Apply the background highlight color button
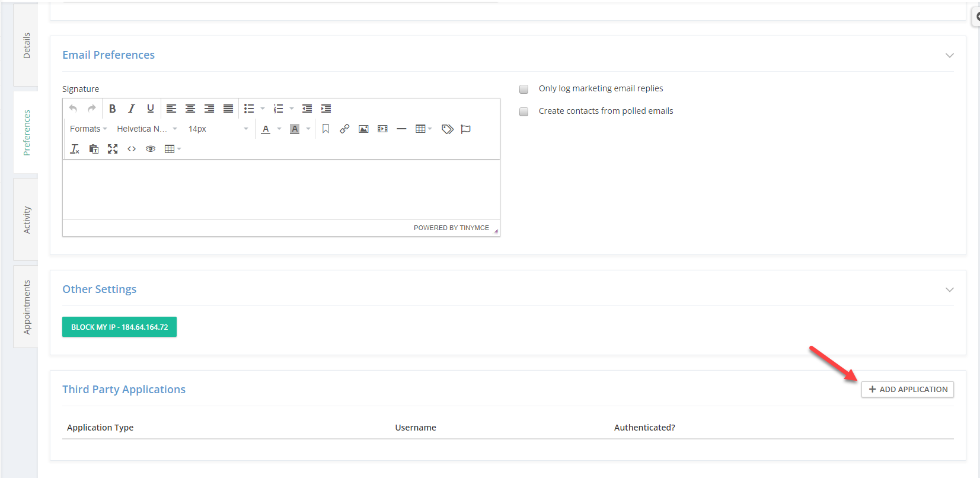The image size is (980, 478). (295, 129)
